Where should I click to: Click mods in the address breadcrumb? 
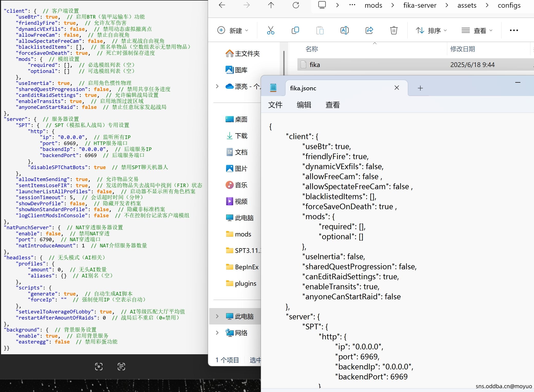click(373, 5)
